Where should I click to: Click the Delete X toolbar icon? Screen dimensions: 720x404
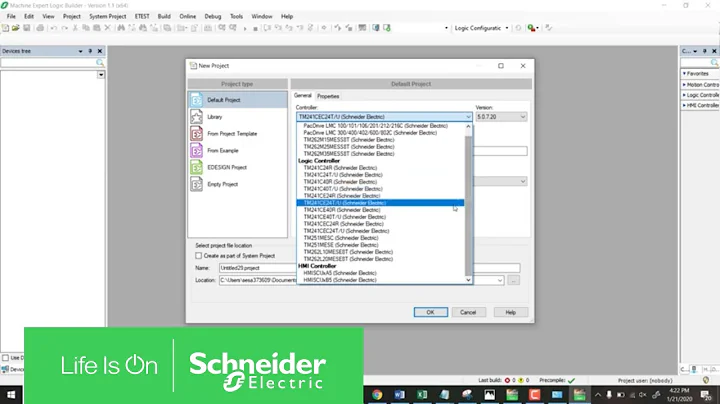[x=107, y=28]
